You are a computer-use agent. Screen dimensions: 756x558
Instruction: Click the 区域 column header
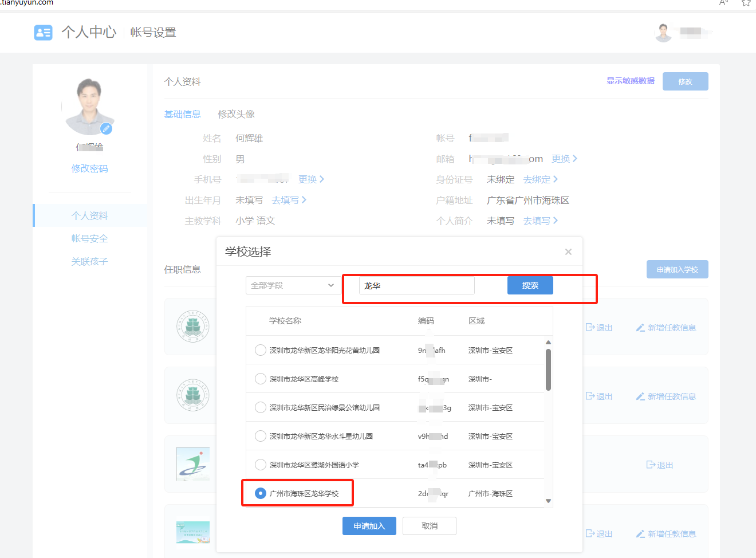point(477,321)
